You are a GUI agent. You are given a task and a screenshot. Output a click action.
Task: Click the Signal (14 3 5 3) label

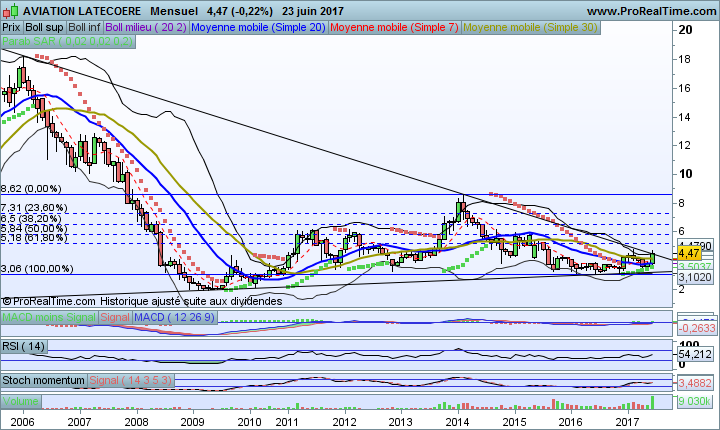(130, 380)
